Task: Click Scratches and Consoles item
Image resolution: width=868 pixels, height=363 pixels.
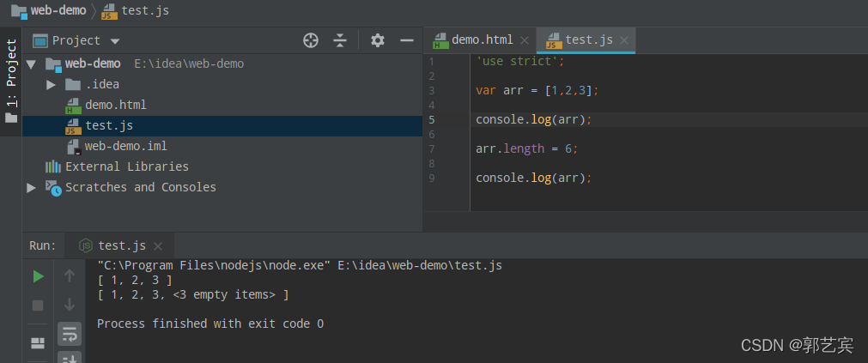Action: click(141, 187)
